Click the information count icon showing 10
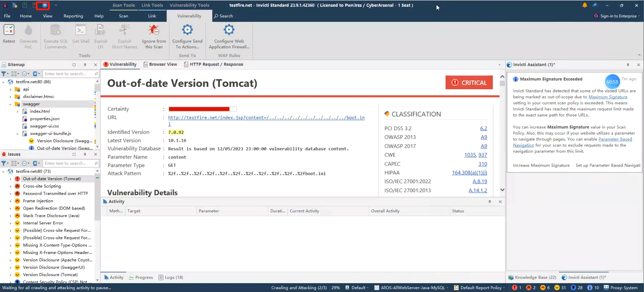This screenshot has width=644, height=292. click(x=590, y=288)
